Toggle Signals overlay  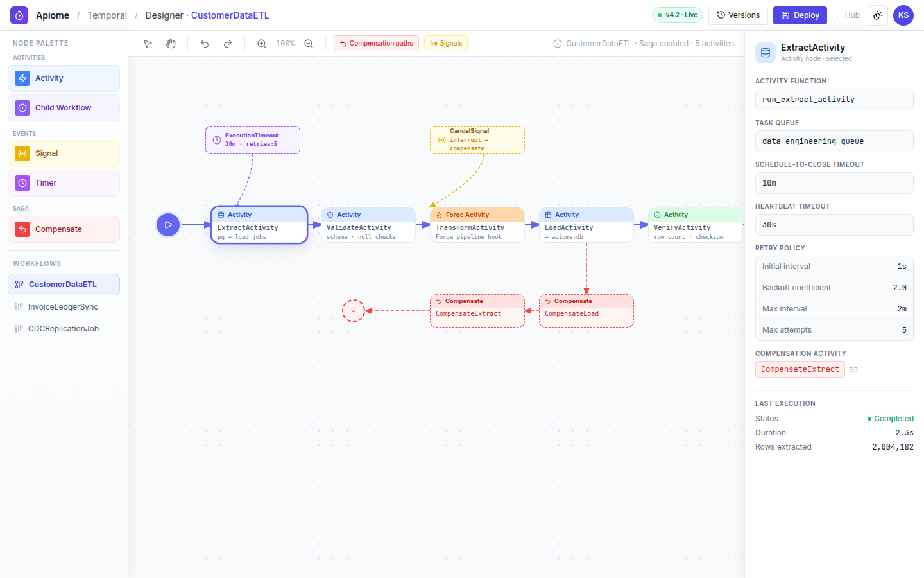pos(446,44)
